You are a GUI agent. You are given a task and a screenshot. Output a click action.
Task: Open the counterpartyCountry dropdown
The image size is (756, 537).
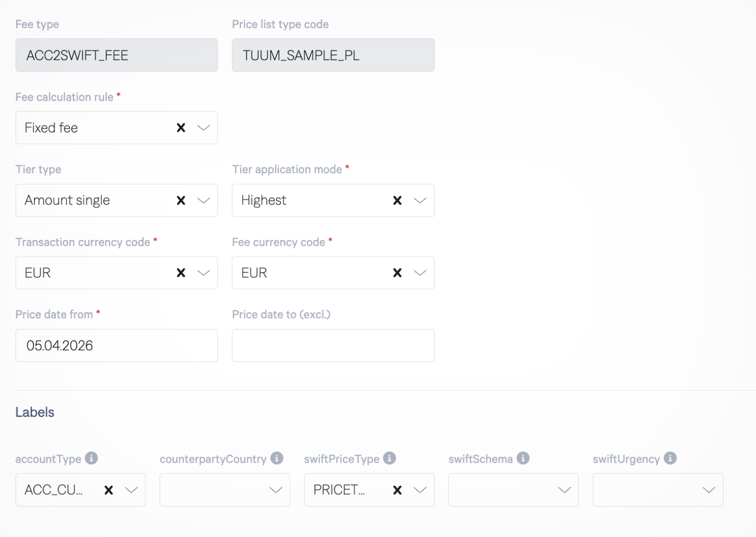click(276, 490)
